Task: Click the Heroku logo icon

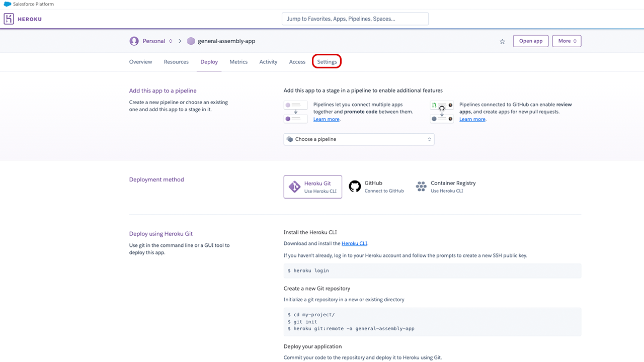Action: pyautogui.click(x=9, y=19)
